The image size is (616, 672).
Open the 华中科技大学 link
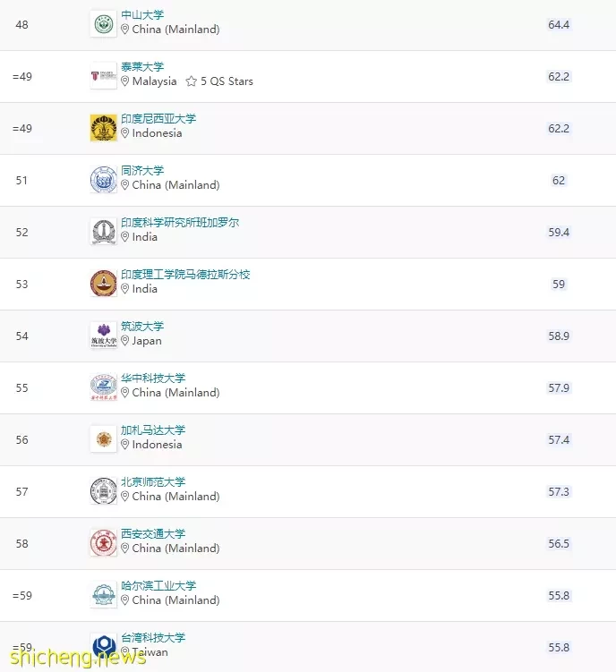(153, 378)
